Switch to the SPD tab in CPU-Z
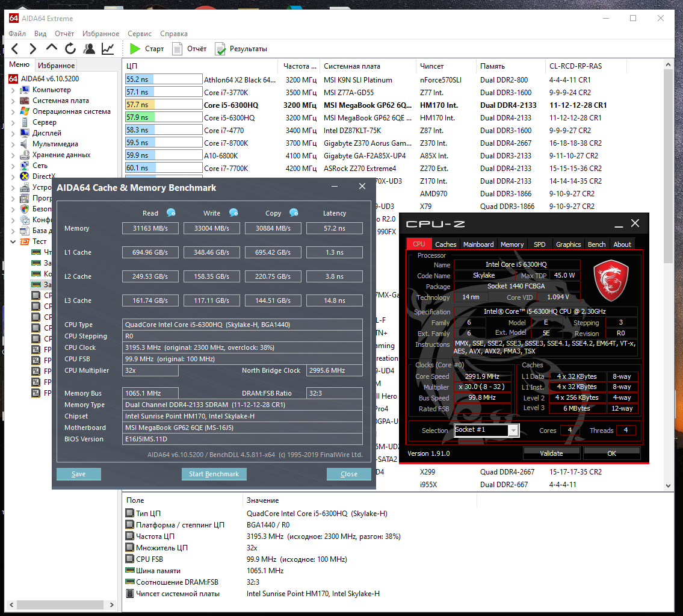683x616 pixels. point(540,244)
